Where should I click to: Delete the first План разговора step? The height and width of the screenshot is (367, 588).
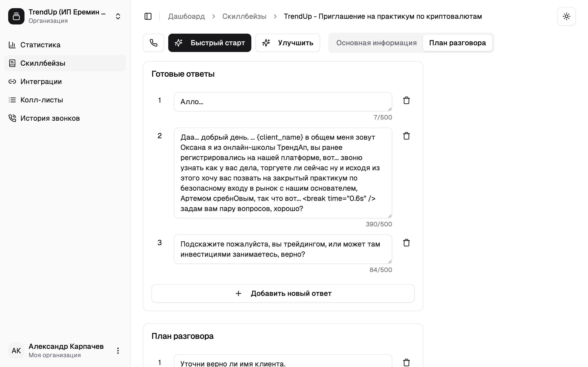[406, 363]
